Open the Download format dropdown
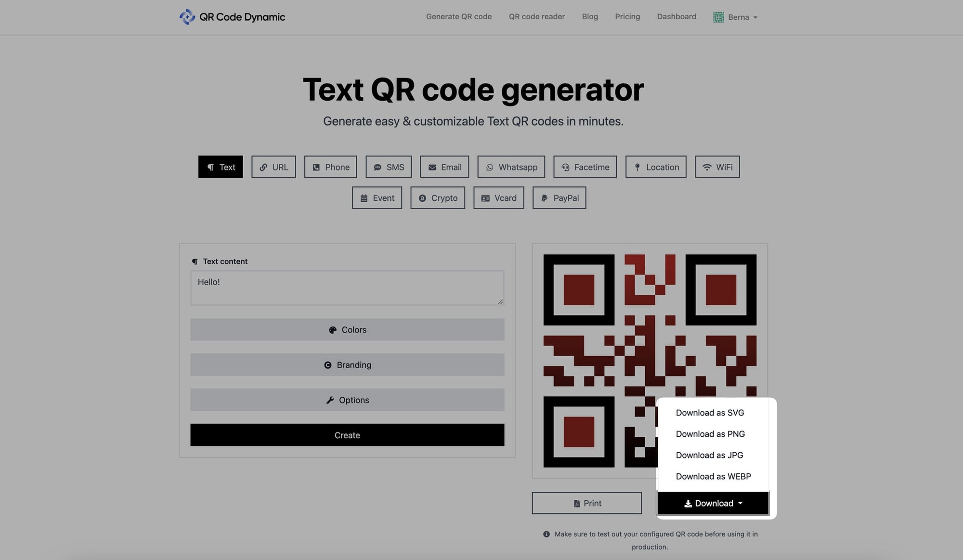The width and height of the screenshot is (963, 560). 713,503
